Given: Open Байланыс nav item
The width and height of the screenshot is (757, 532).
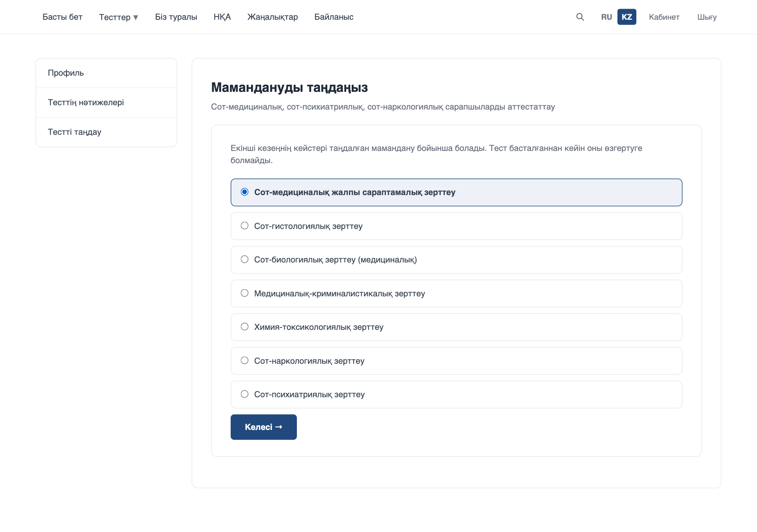Looking at the screenshot, I should click(334, 17).
